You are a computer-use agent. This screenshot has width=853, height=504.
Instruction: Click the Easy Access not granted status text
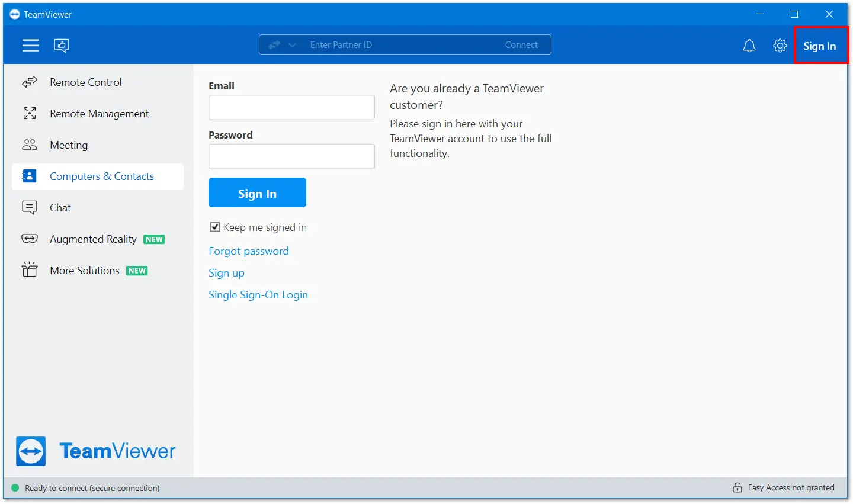pos(791,487)
